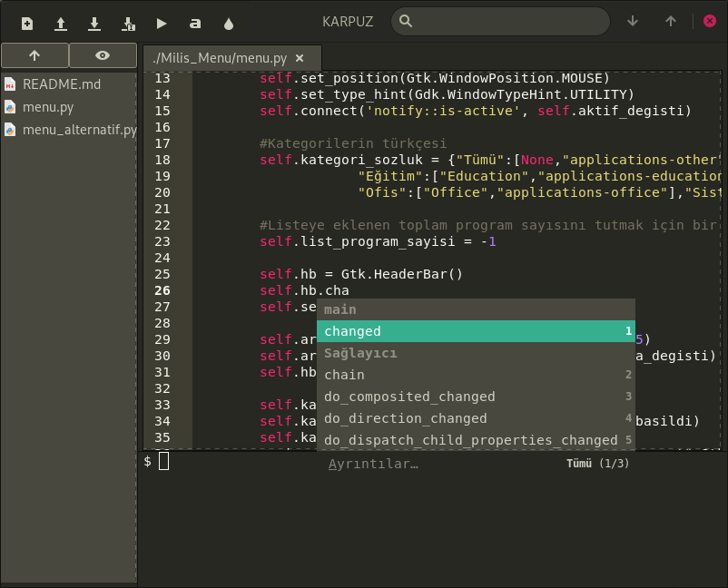The image size is (728, 588).
Task: Choose 'do_dispatch_child_properties_changed' completion
Action: (476, 439)
